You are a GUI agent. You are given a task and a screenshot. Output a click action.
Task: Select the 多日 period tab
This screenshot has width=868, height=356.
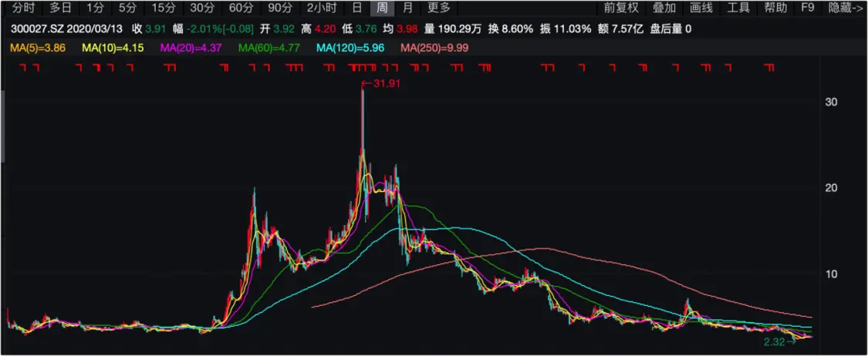pos(60,8)
